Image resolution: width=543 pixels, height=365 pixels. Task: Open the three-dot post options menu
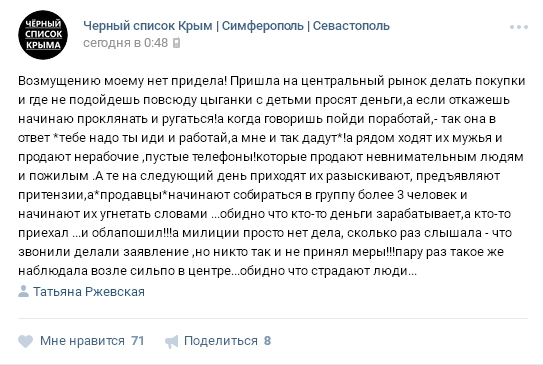coord(518,27)
